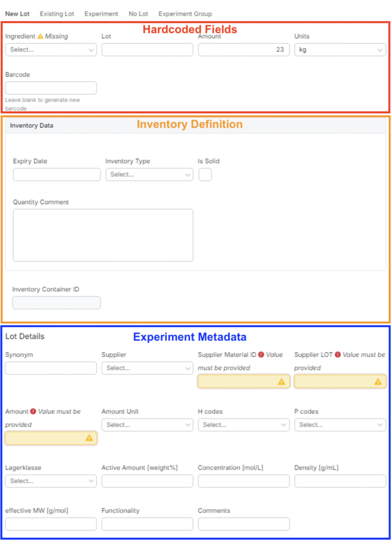This screenshot has width=392, height=541.
Task: Switch to the Experiment Group tab
Action: click(x=185, y=14)
